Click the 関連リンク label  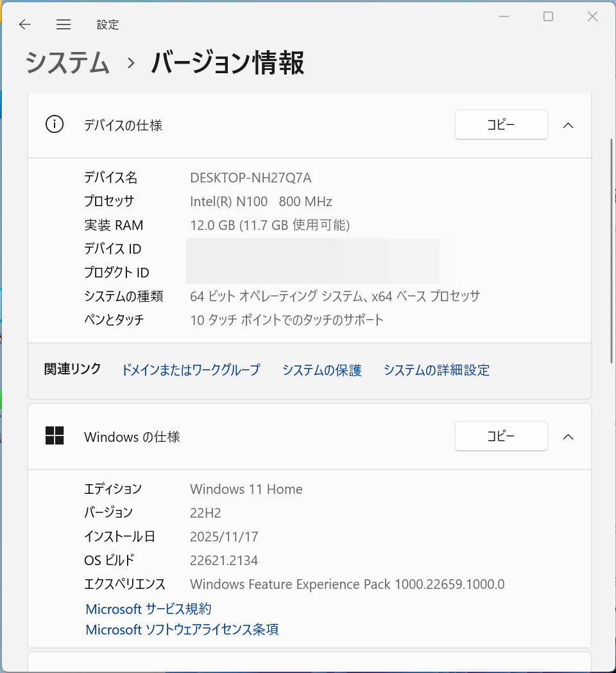[x=73, y=369]
